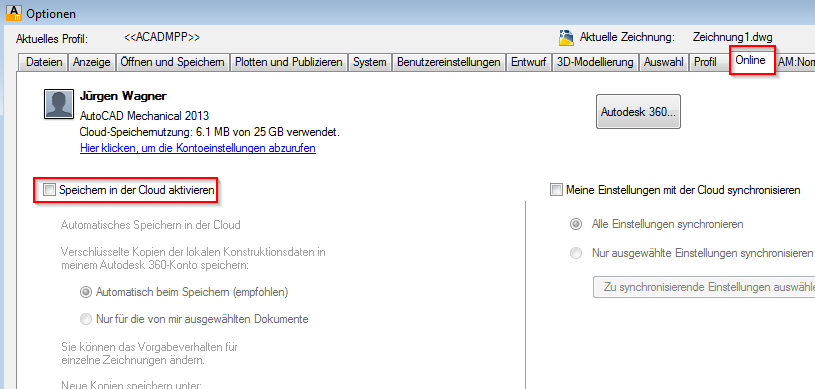Screen dimensions: 815x389
Task: Select Automatisch beim Speichern (empfohlen) radio button
Action: pyautogui.click(x=184, y=292)
